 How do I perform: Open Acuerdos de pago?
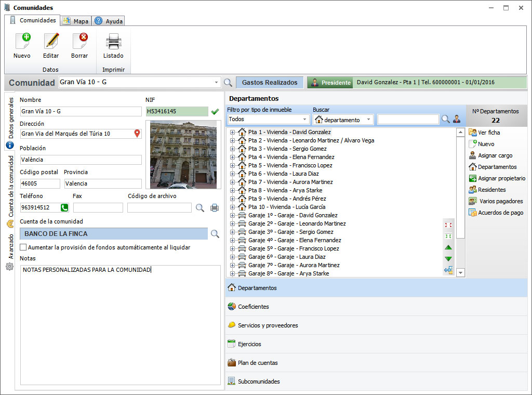(x=496, y=213)
